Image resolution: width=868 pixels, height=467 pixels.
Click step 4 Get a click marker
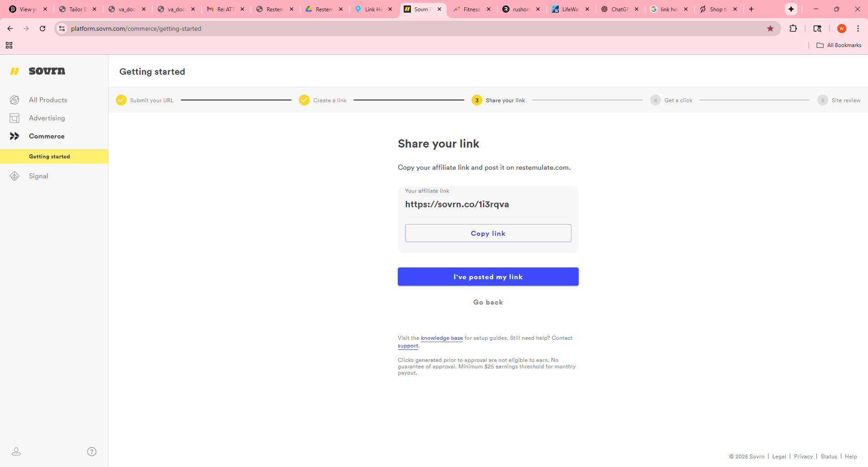click(655, 100)
